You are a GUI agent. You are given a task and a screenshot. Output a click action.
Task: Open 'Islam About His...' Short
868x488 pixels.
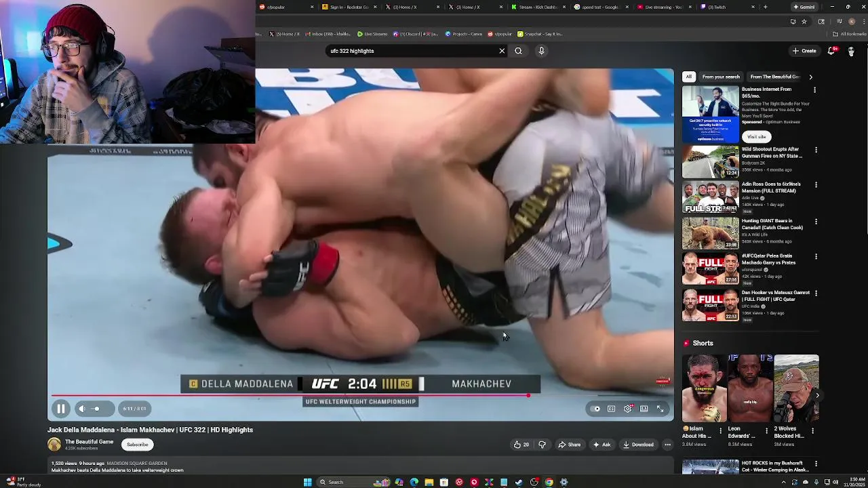pyautogui.click(x=705, y=388)
